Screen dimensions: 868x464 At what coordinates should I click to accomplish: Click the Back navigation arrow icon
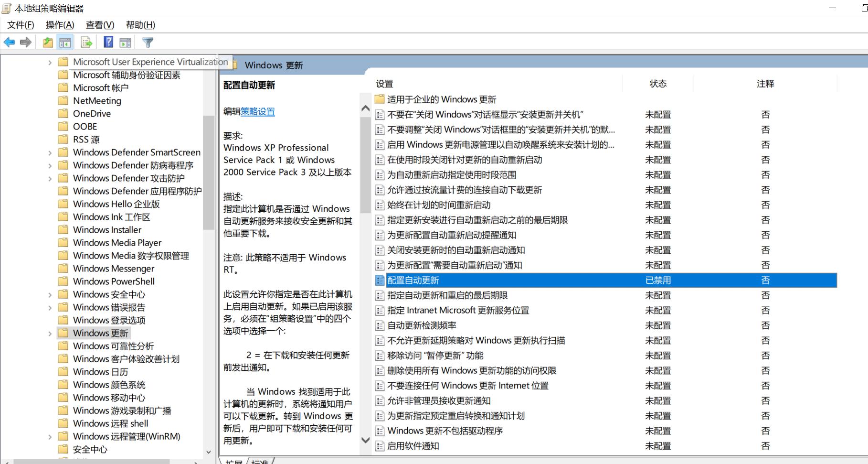[9, 42]
